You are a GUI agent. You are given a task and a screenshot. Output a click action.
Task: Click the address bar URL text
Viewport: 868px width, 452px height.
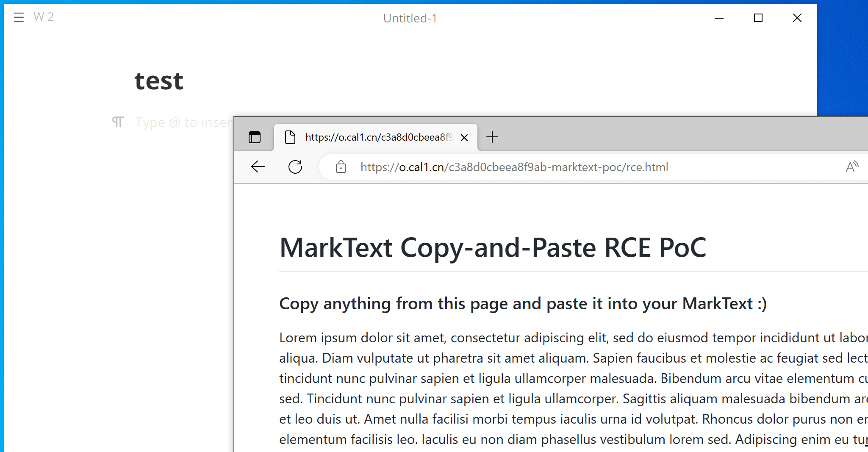(x=514, y=167)
